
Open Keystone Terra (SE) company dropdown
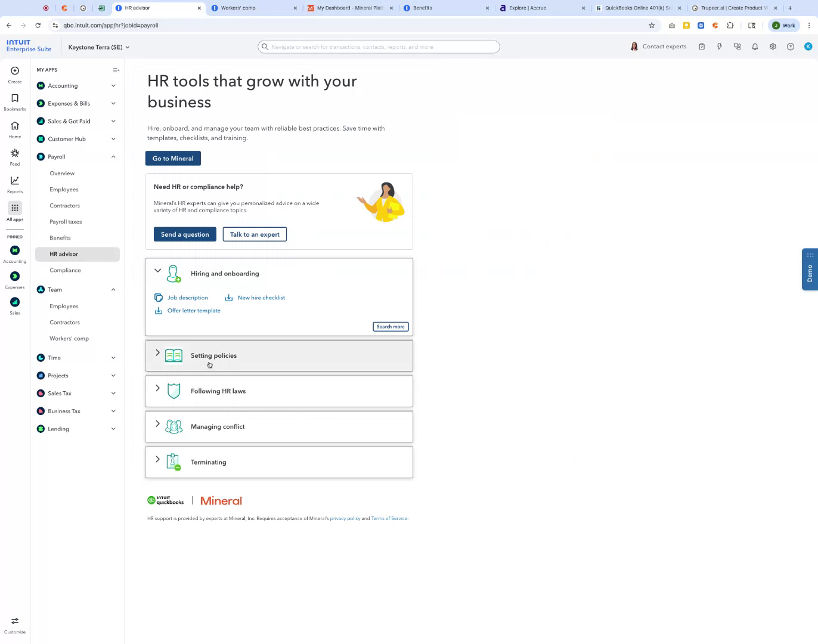click(99, 47)
